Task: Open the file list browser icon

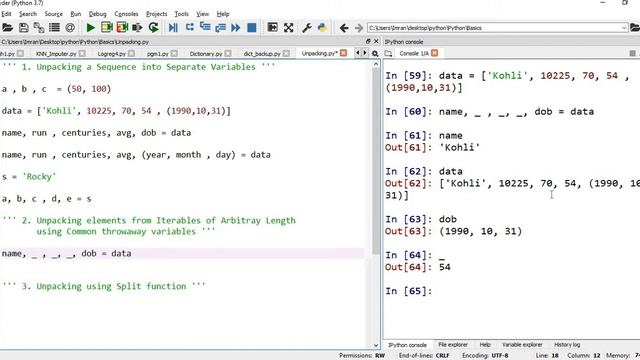Action: [x=54, y=28]
